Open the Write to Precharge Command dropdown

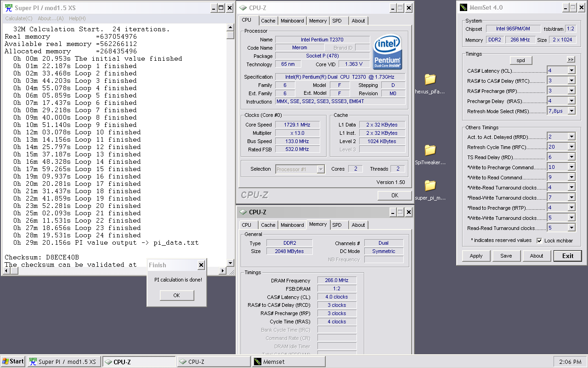pos(571,167)
